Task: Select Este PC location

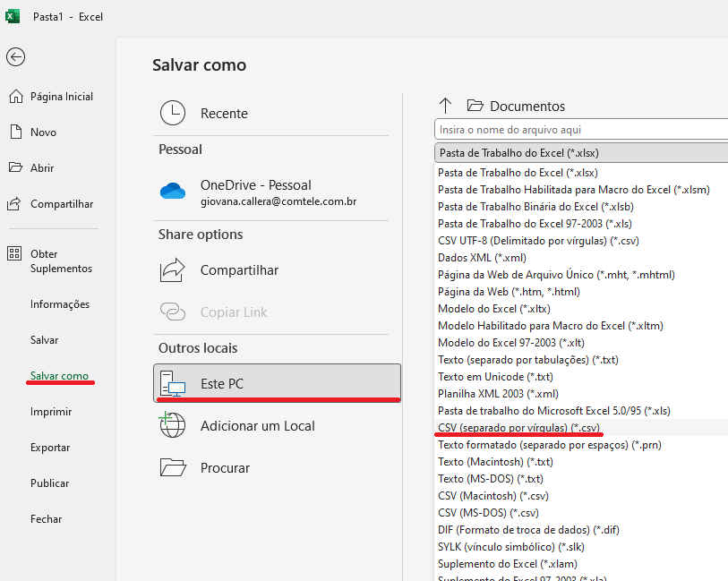Action: pos(277,383)
